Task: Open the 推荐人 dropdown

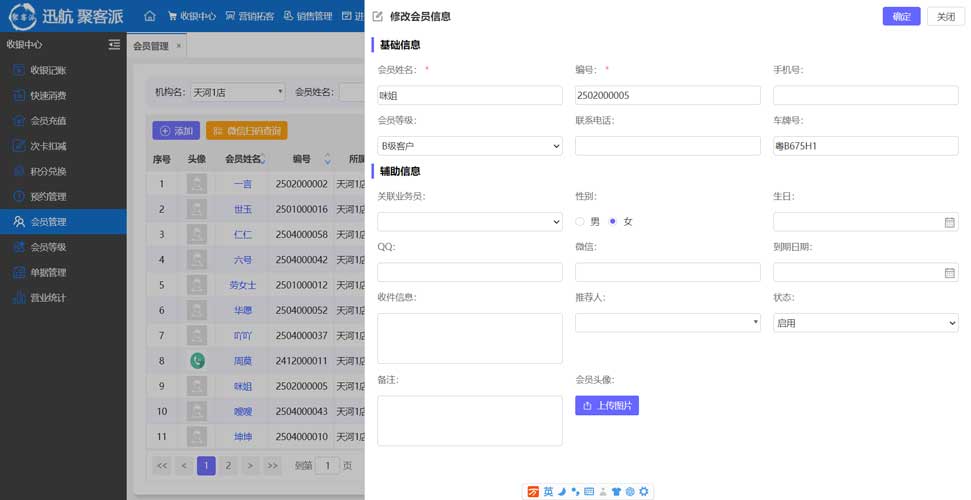Action: click(x=668, y=323)
